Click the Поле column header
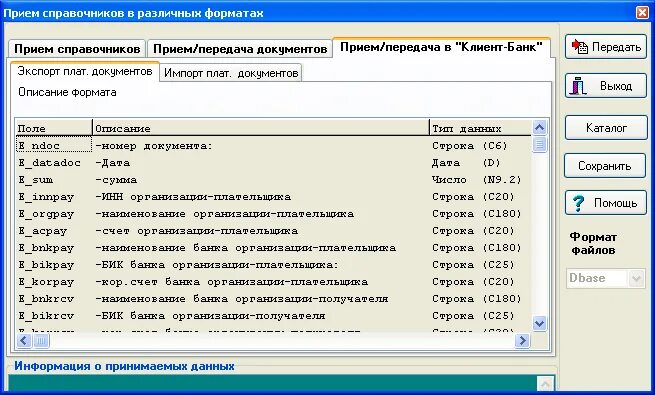The image size is (655, 395). (x=54, y=128)
